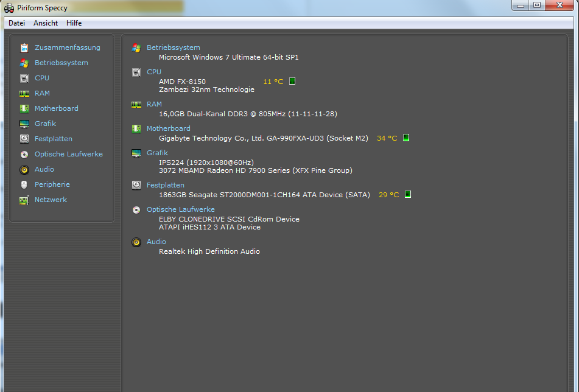Click the Betriebssystem heading in summary panel
Viewport: 579px width, 392px height.
[x=173, y=47]
